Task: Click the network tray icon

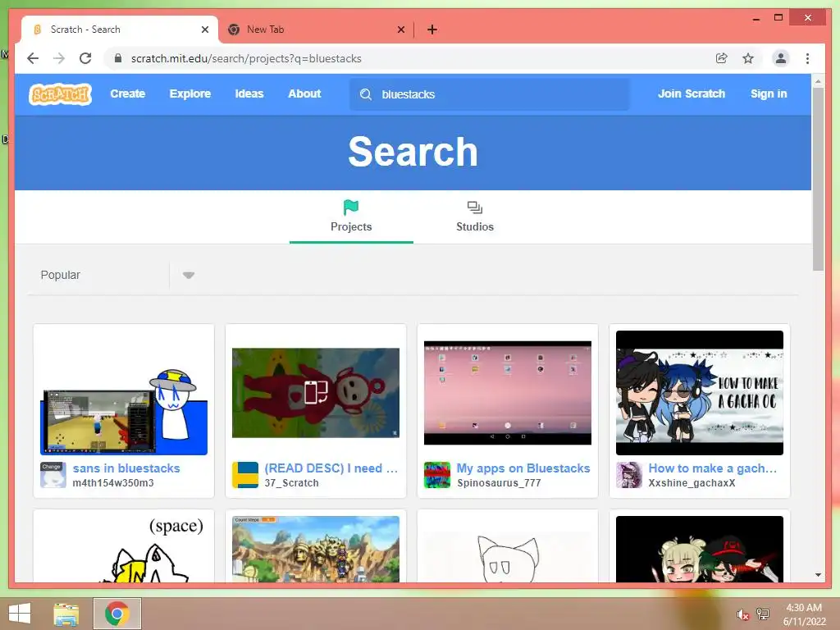Action: coord(762,614)
